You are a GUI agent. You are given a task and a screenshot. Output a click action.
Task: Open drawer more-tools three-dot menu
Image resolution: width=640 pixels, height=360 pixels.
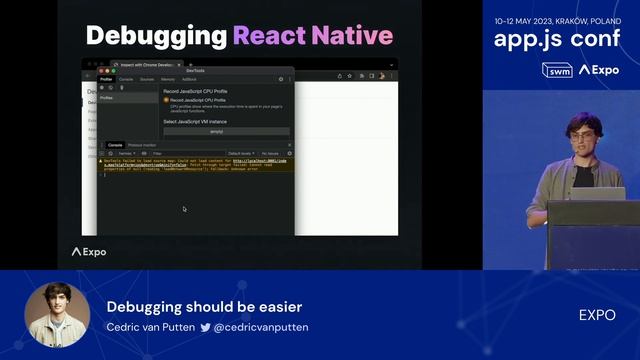[102, 145]
